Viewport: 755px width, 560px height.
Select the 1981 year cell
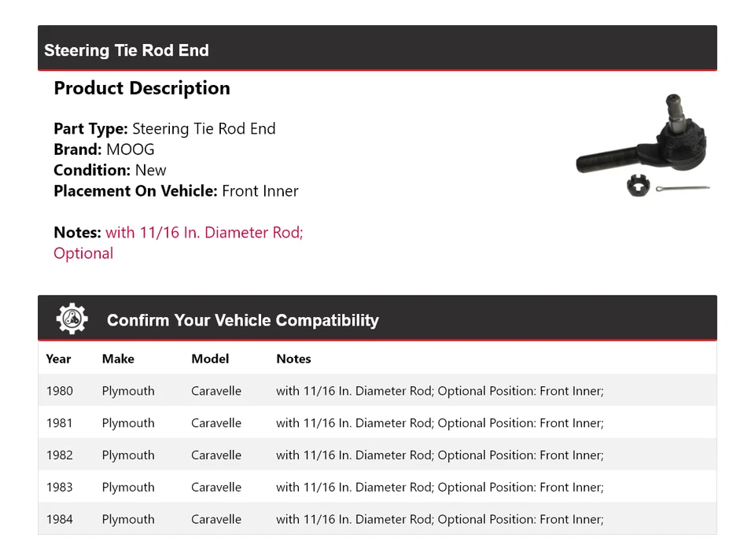pyautogui.click(x=59, y=423)
